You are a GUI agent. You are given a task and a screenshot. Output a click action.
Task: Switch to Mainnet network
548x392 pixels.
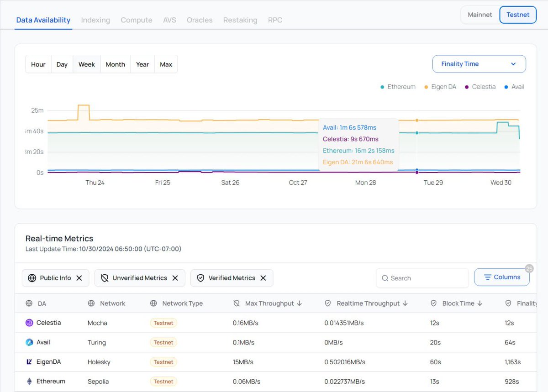pyautogui.click(x=480, y=15)
